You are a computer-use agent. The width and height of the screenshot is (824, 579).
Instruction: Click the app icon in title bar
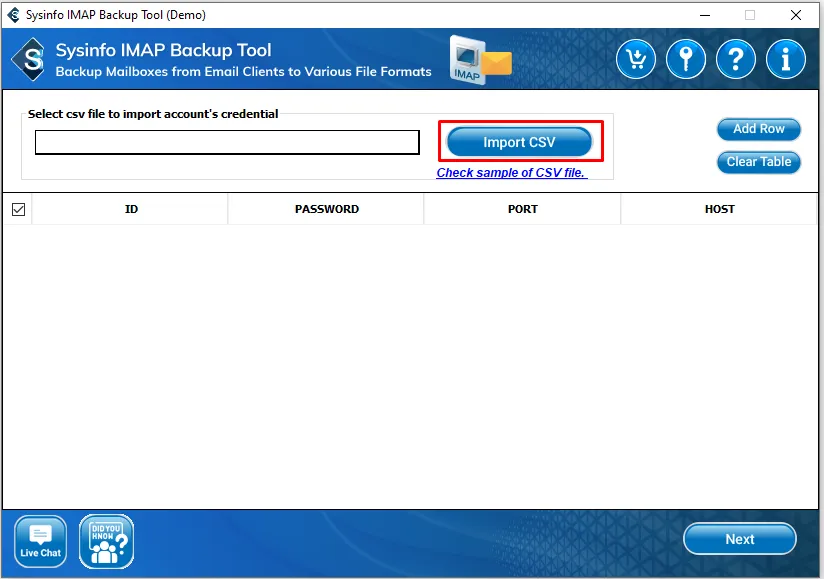[12, 15]
